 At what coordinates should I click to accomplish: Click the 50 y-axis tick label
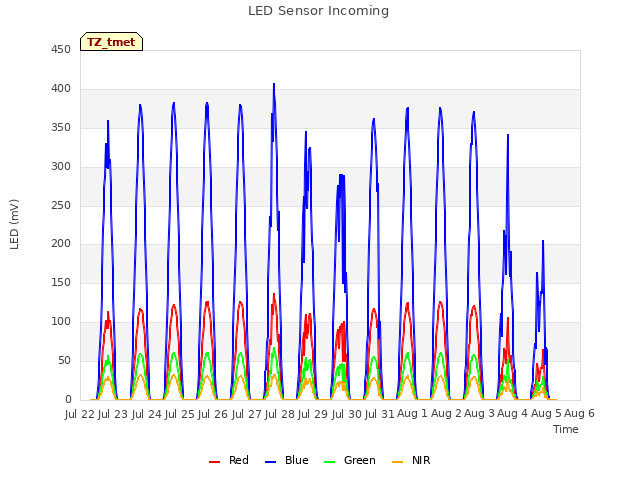(64, 361)
